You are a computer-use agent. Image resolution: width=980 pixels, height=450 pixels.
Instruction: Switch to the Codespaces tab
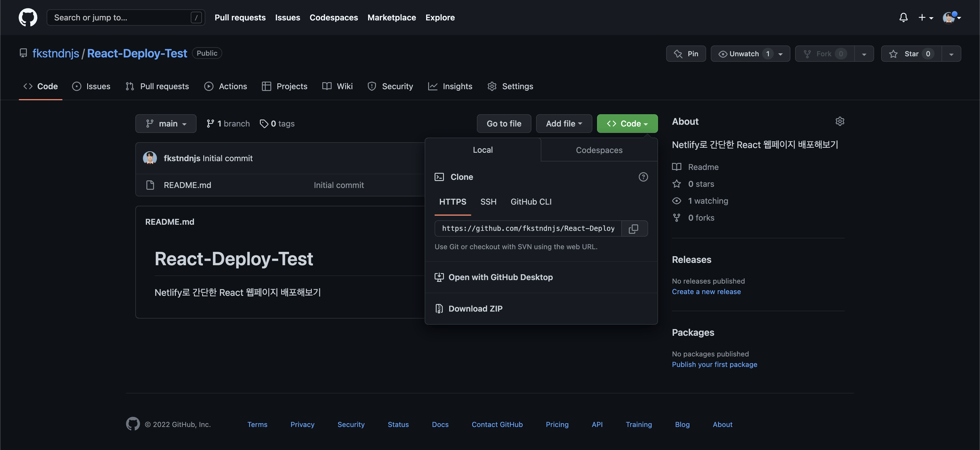coord(599,150)
